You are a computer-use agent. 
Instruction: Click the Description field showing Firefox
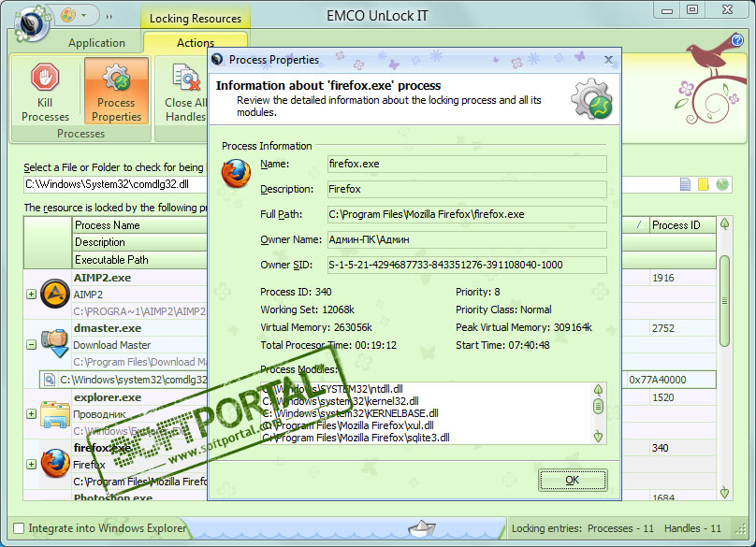click(x=467, y=189)
